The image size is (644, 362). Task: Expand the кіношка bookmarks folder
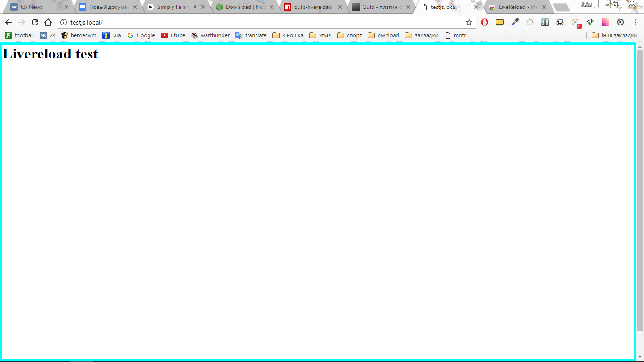tap(288, 35)
